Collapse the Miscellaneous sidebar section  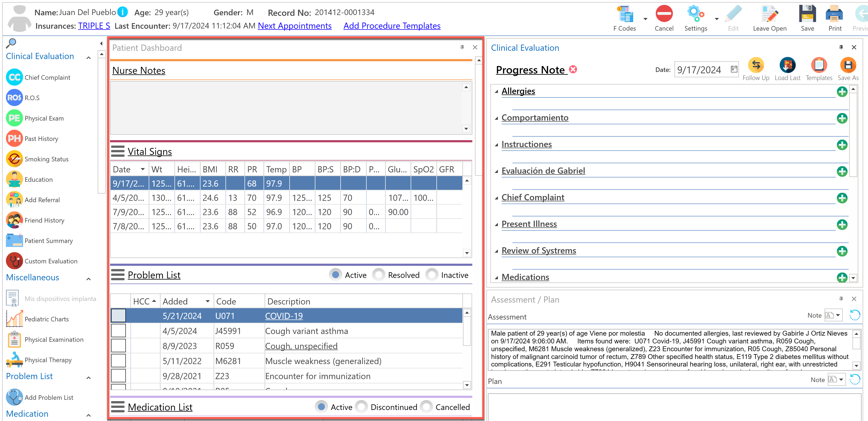(89, 279)
